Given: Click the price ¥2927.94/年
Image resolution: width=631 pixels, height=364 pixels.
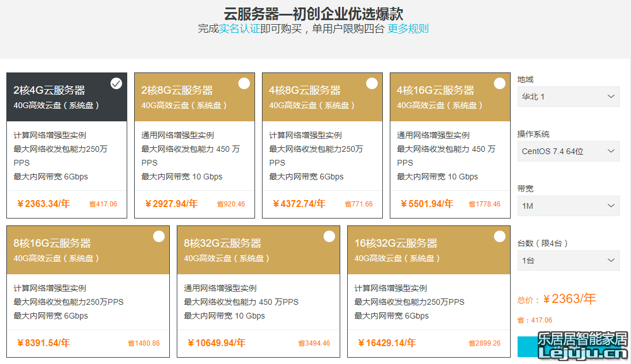Looking at the screenshot, I should tap(172, 204).
